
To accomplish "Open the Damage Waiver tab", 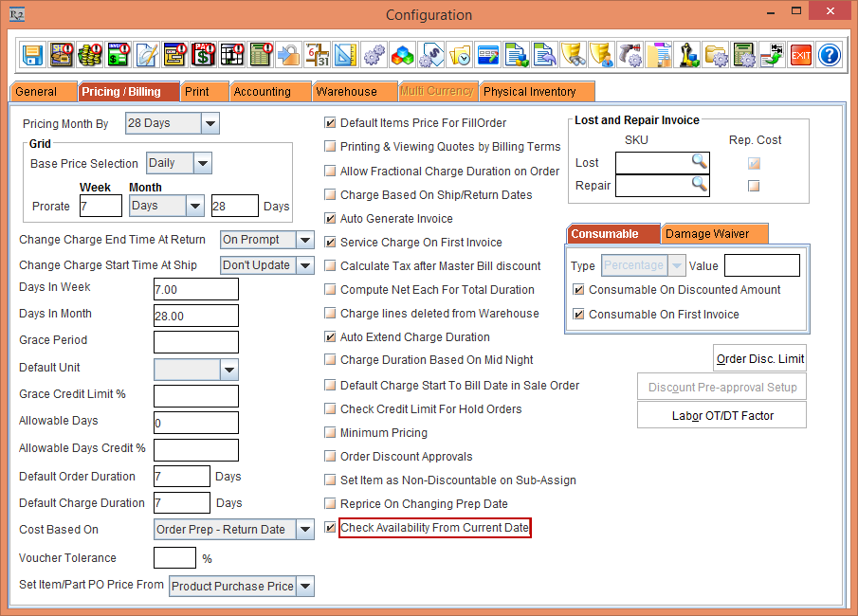I will 707,233.
